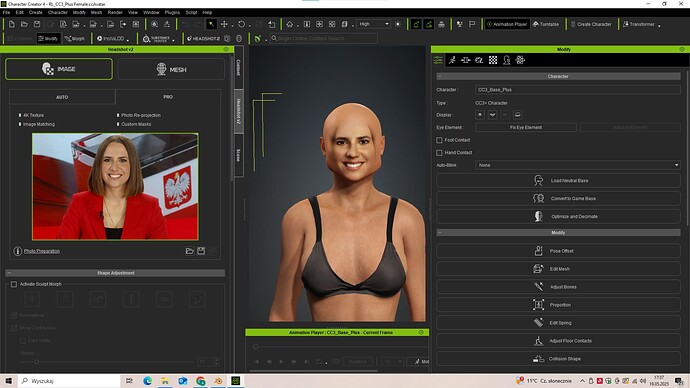Click the Load Neutral Base button
The image size is (690, 388).
[x=558, y=180]
